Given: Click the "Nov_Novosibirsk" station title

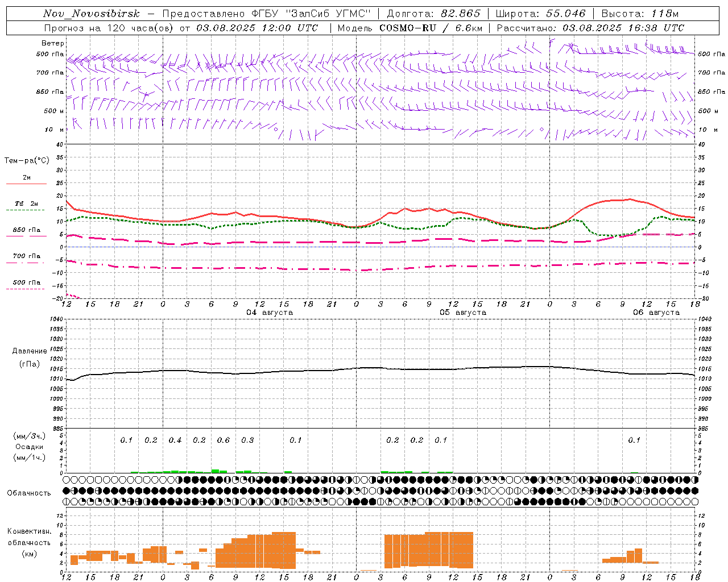Looking at the screenshot, I should pyautogui.click(x=91, y=14).
